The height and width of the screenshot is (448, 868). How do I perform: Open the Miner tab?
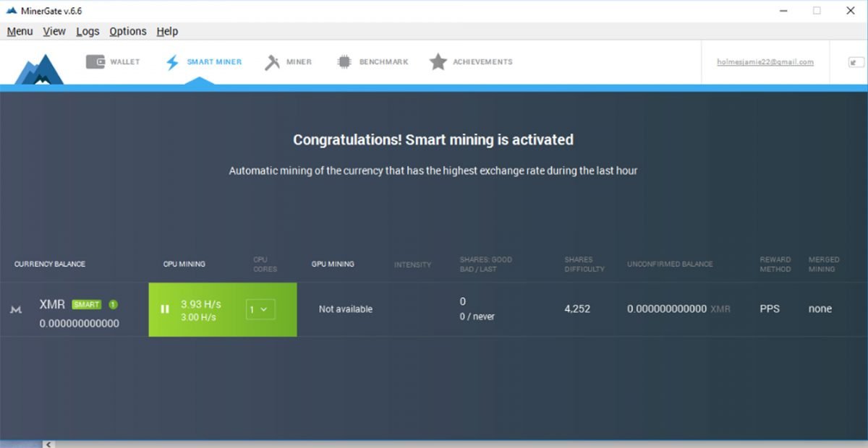click(288, 62)
